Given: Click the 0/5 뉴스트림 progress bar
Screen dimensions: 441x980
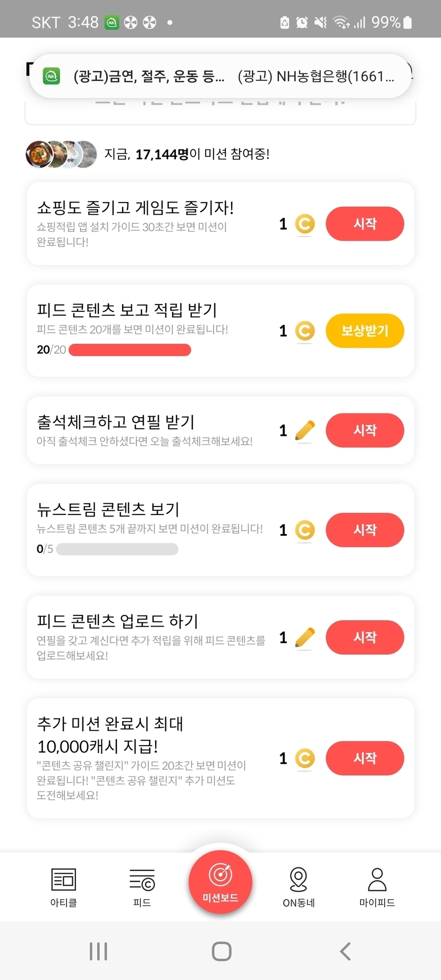Looking at the screenshot, I should [x=117, y=549].
